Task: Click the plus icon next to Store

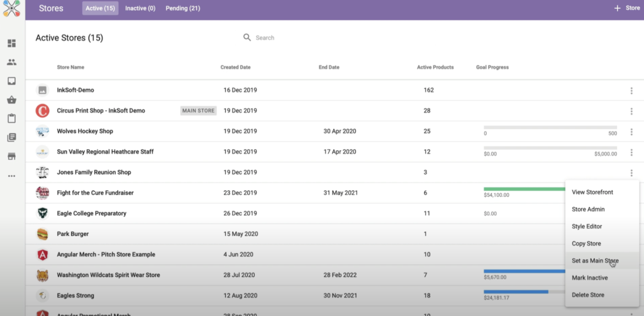Action: click(x=617, y=8)
